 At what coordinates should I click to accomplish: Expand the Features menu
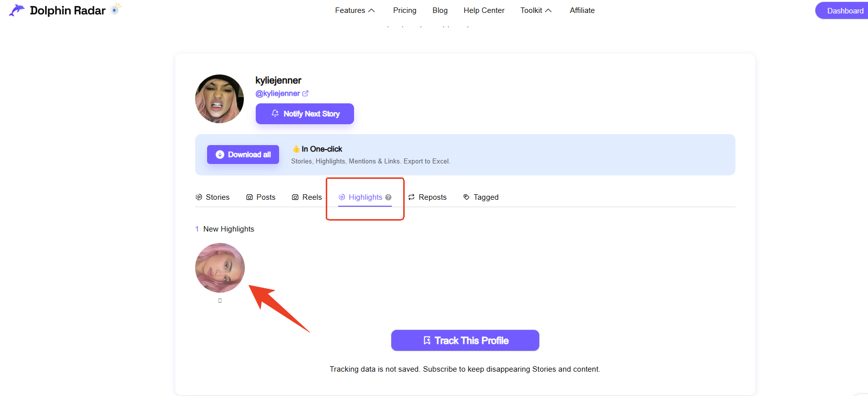[355, 10]
